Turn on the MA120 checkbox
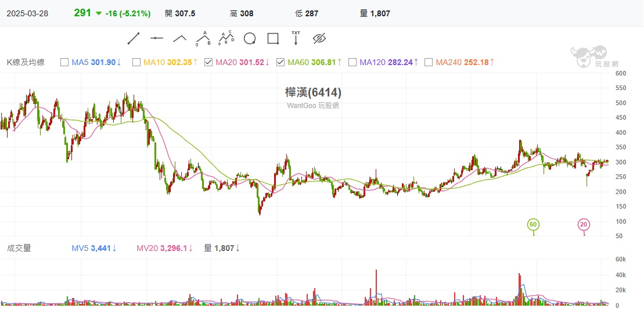 click(352, 62)
